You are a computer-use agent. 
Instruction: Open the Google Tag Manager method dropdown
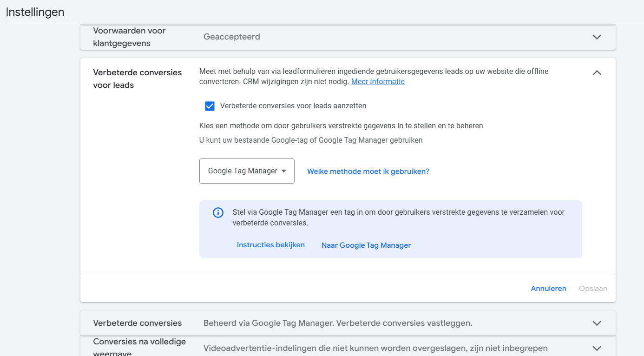pyautogui.click(x=247, y=171)
